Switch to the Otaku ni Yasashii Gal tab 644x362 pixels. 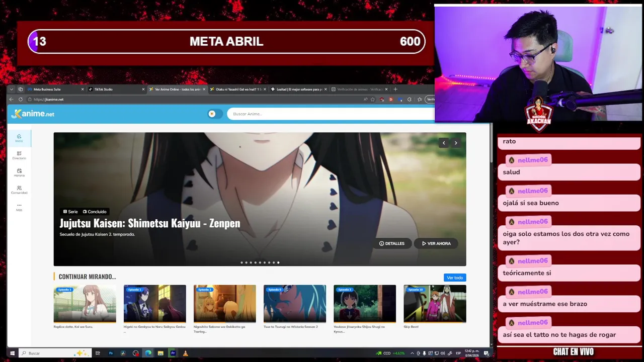[x=238, y=89]
